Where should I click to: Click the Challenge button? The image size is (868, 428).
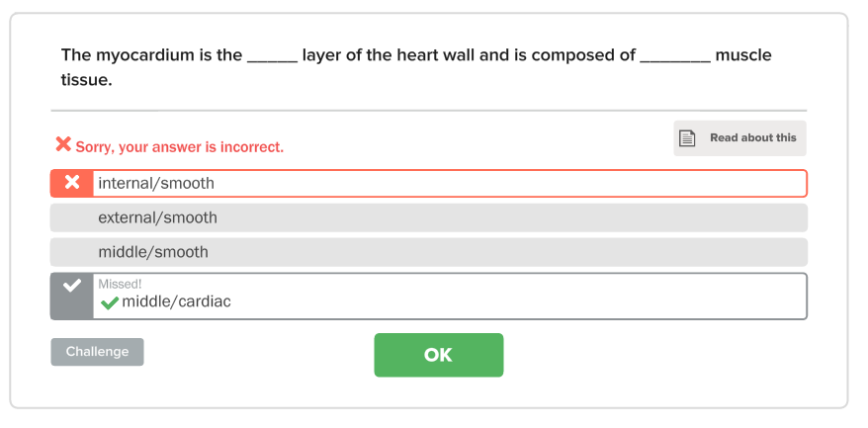click(97, 352)
